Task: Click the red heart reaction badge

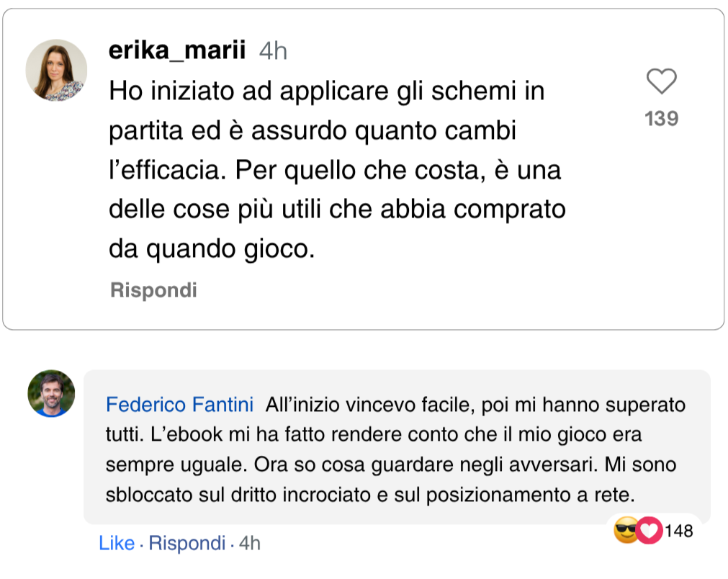Action: [x=650, y=531]
